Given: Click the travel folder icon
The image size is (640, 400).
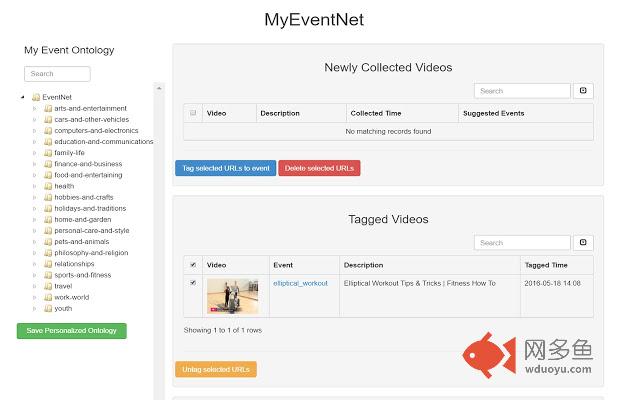Looking at the screenshot, I should (x=48, y=286).
